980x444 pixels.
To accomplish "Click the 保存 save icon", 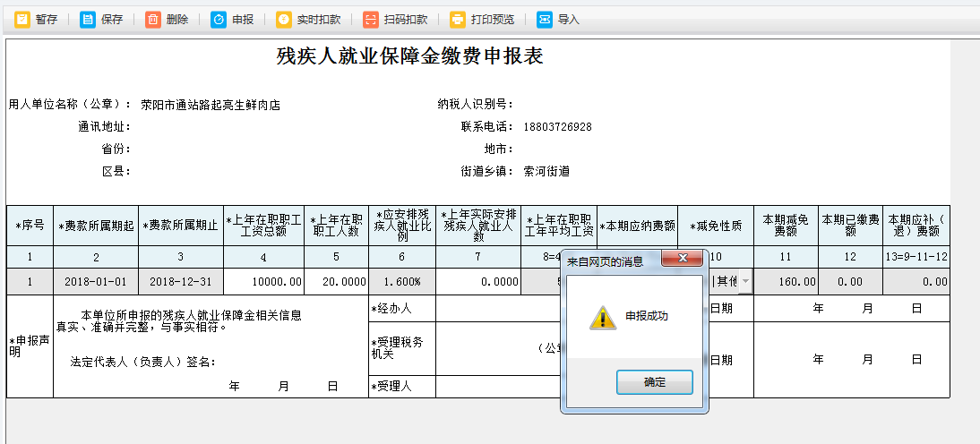I will pyautogui.click(x=88, y=20).
